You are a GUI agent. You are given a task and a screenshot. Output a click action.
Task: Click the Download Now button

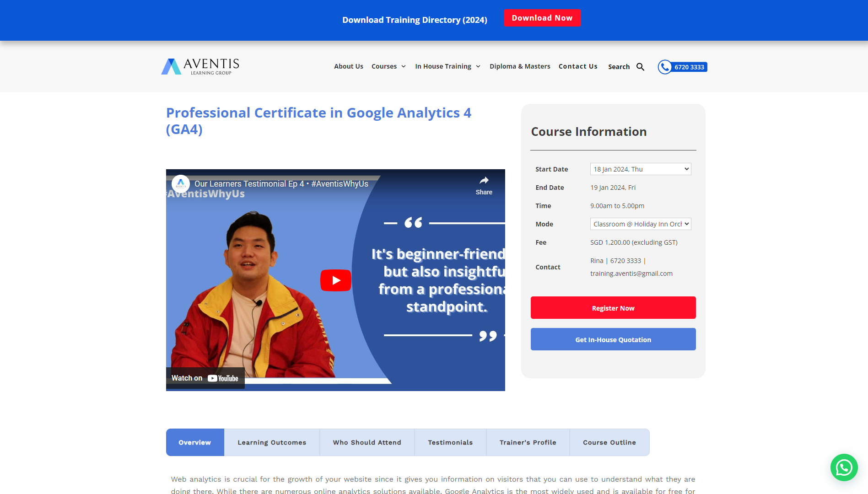pos(542,18)
